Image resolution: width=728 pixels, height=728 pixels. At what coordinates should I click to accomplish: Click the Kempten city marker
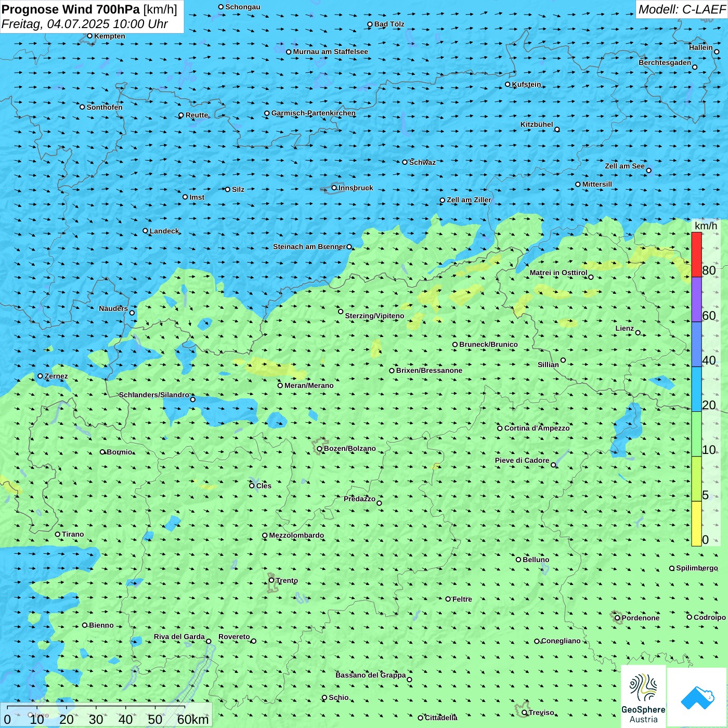[x=89, y=36]
